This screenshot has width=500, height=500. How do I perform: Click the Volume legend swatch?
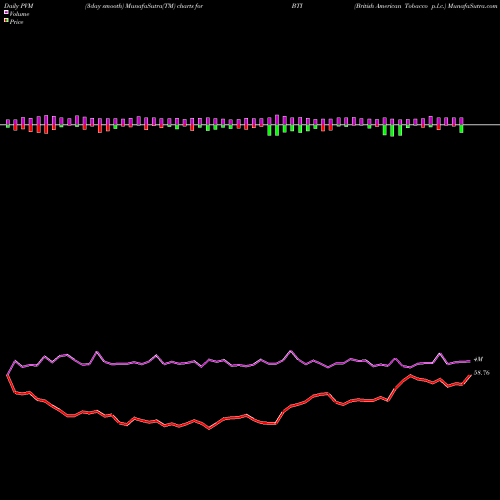(6, 13)
